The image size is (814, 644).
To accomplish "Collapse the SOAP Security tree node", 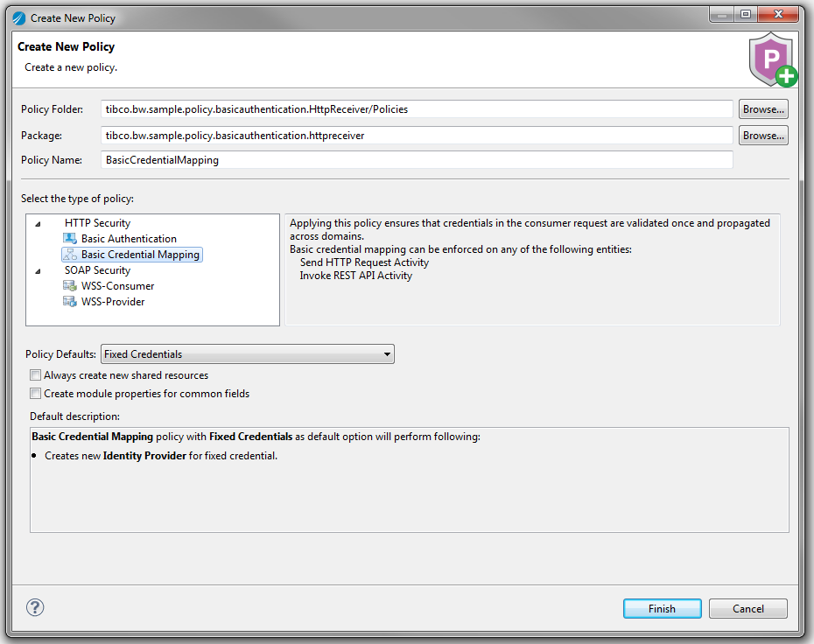I will 38,271.
